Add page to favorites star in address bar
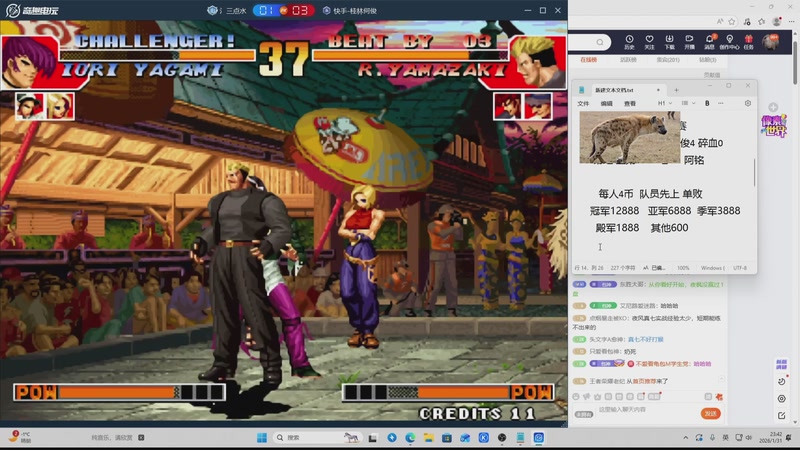The image size is (800, 450). click(x=732, y=21)
